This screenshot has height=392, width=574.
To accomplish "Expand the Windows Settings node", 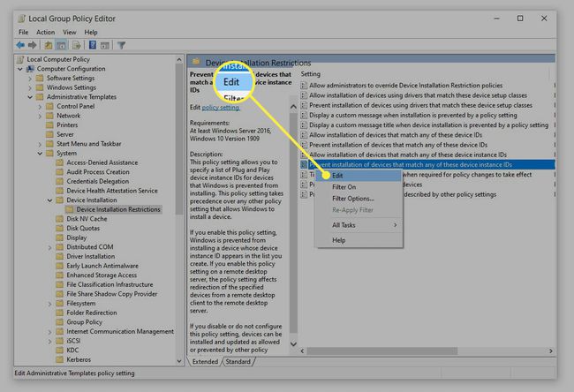I will coord(30,87).
